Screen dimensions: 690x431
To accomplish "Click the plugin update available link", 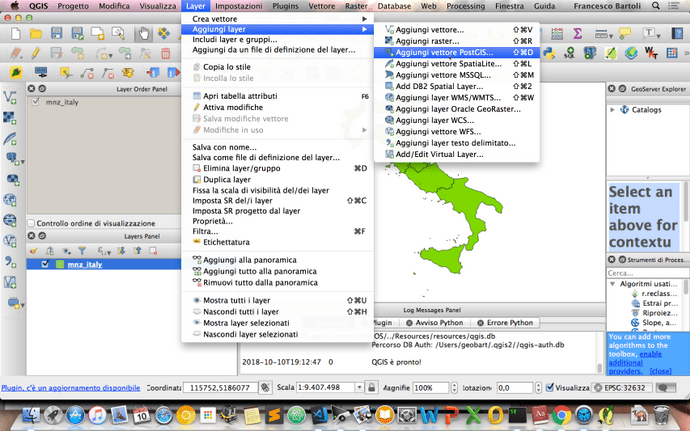I will pos(70,388).
